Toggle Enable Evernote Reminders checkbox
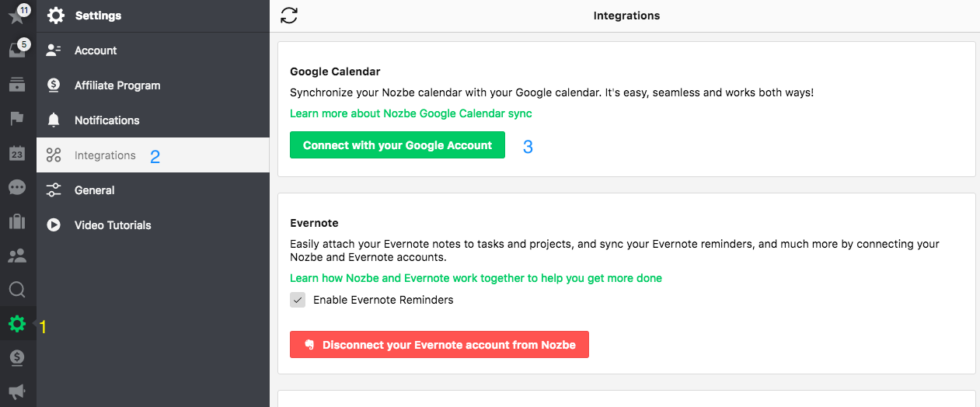The width and height of the screenshot is (980, 407). pyautogui.click(x=298, y=300)
